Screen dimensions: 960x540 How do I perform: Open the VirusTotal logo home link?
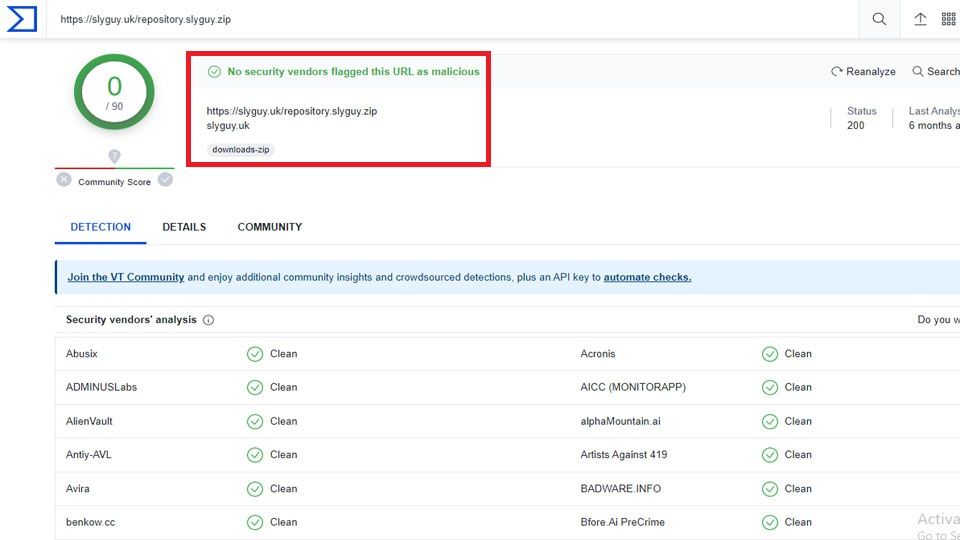pyautogui.click(x=22, y=19)
